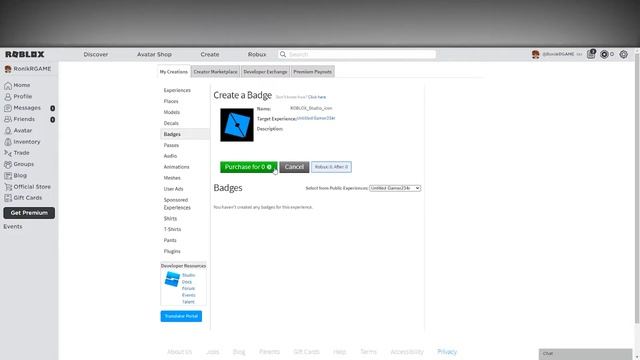Select Decals in the creations list
The height and width of the screenshot is (360, 640).
point(171,123)
